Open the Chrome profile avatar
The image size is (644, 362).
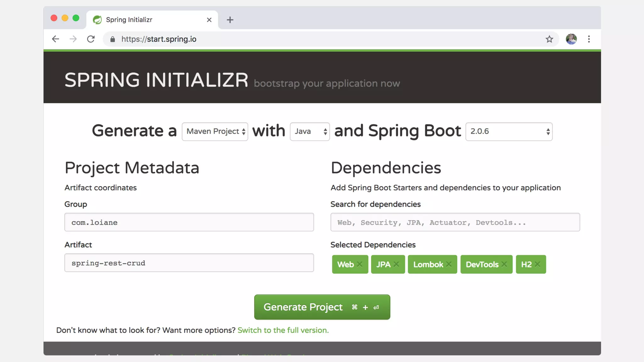pos(571,39)
